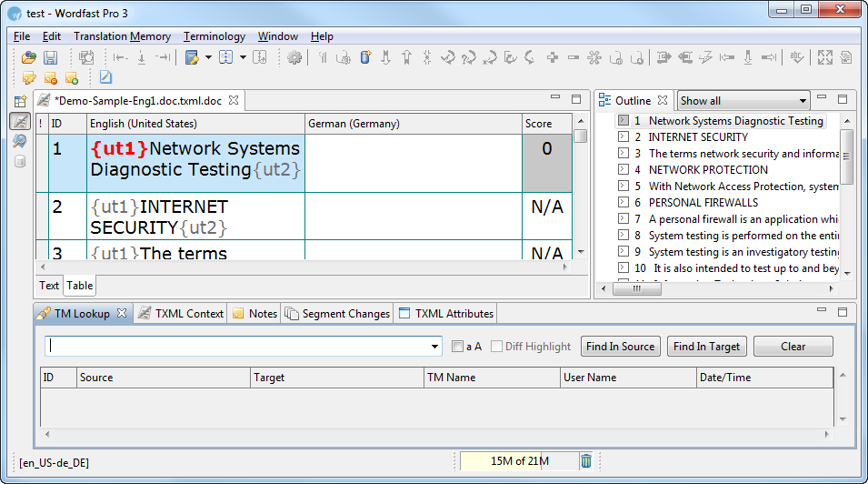Image resolution: width=868 pixels, height=484 pixels.
Task: Expand the TM Lookup search history dropdown
Action: (435, 347)
